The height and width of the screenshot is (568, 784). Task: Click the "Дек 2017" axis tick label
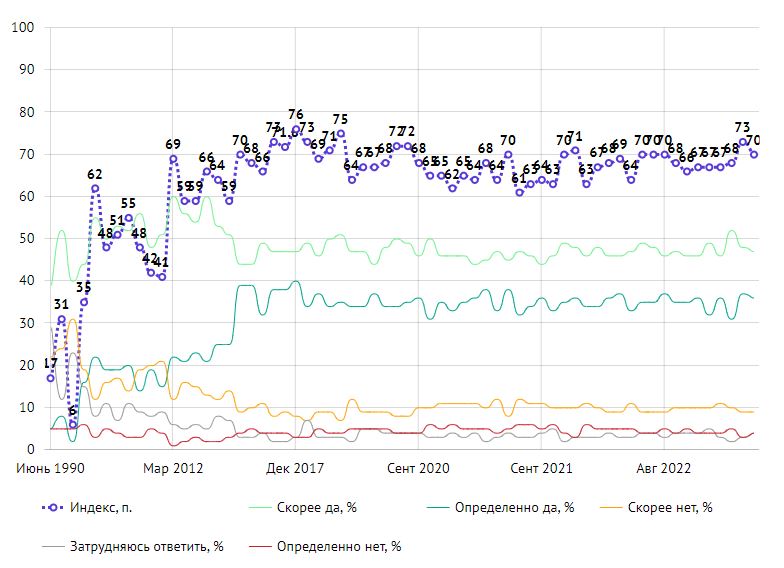click(x=296, y=468)
